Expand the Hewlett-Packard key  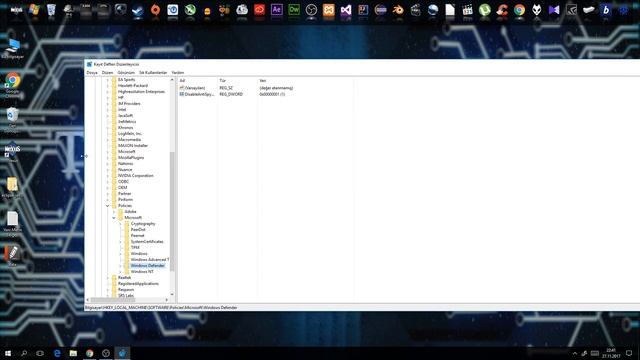pyautogui.click(x=108, y=86)
